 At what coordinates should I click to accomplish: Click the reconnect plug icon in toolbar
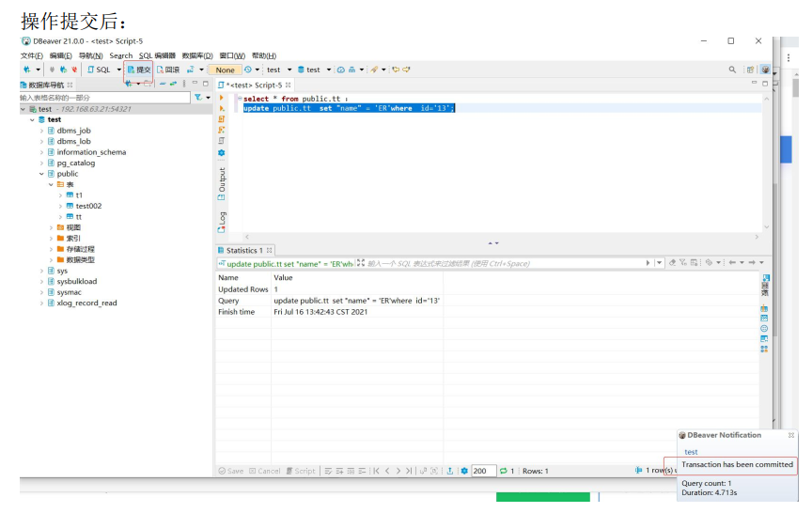(63, 70)
